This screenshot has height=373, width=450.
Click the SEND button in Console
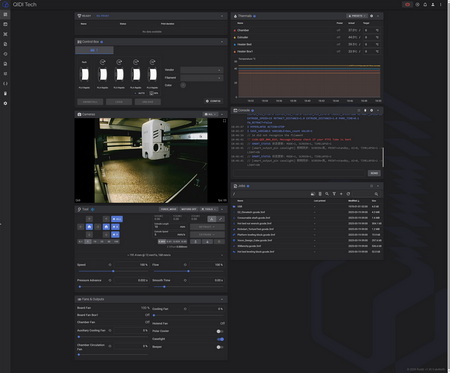[374, 173]
